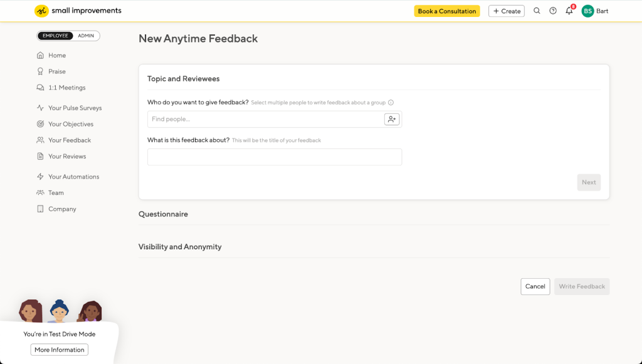Open the BS user avatar
This screenshot has height=364, width=642.
[587, 11]
